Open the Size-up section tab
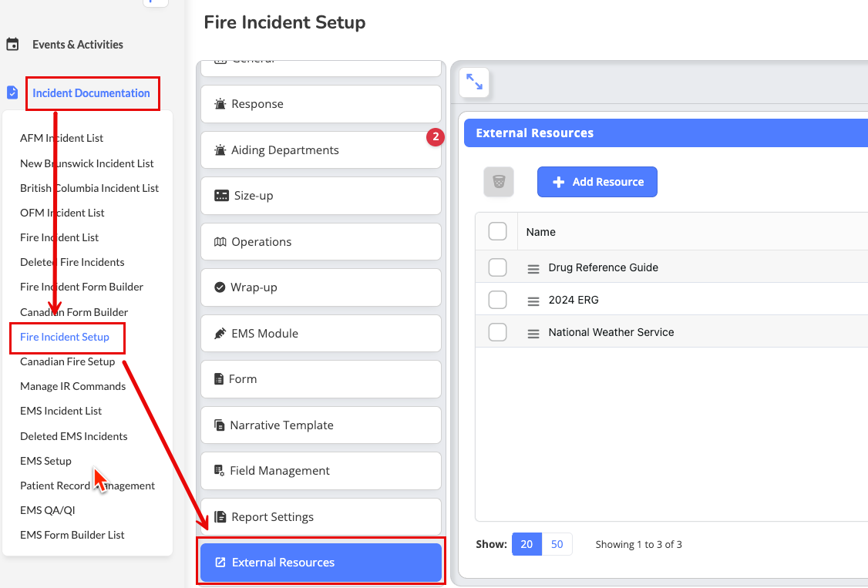The height and width of the screenshot is (588, 868). coord(321,196)
